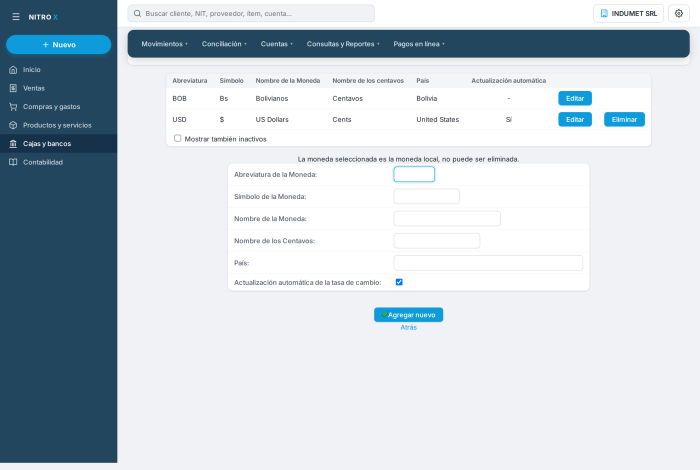Focus the País input field
Image resolution: width=700 pixels, height=470 pixels.
(488, 263)
